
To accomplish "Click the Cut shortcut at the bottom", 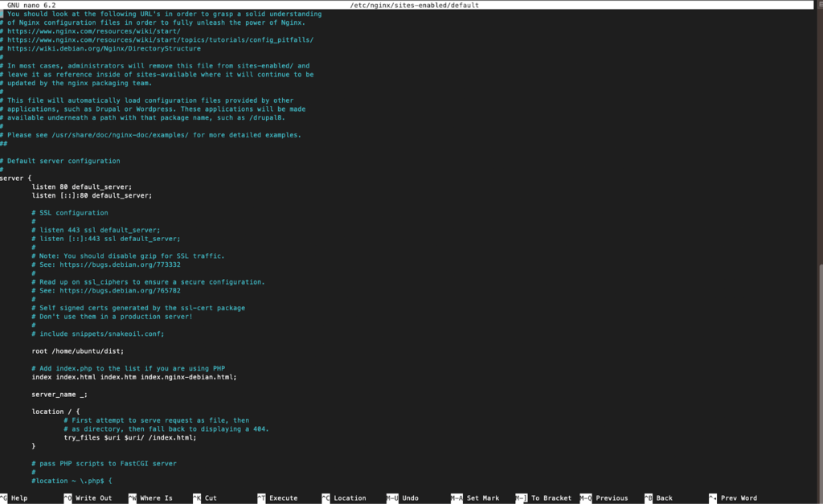I will click(209, 498).
